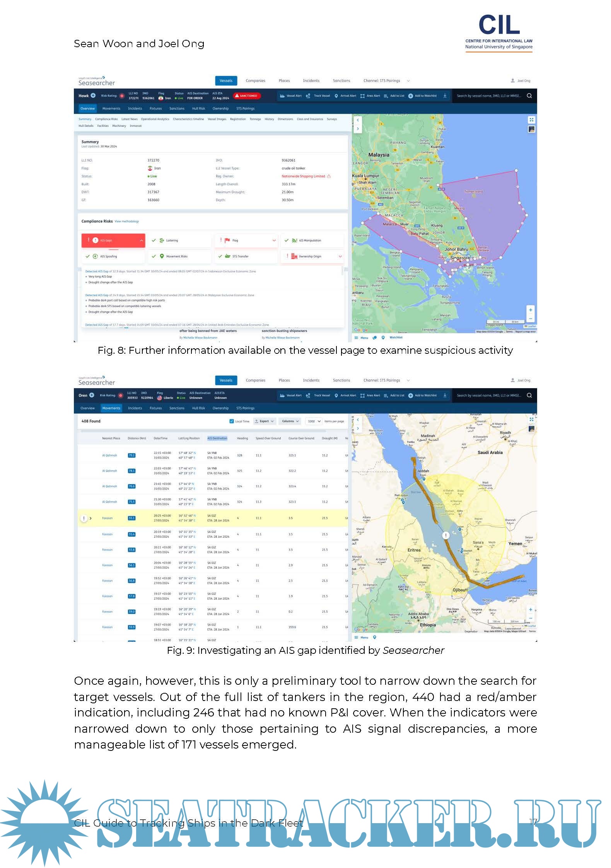Open the Export dropdown in the movements table
Screen dimensions: 611x868
pos(264,421)
